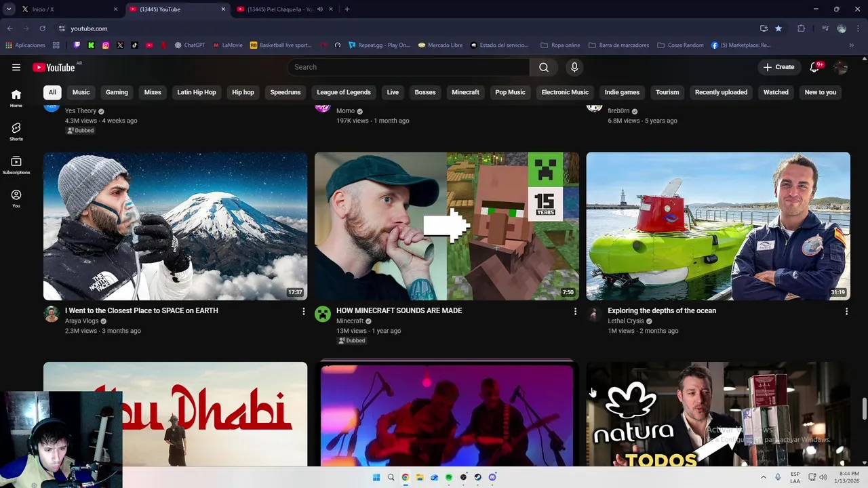Run search with the magnifier button
Image resolution: width=868 pixels, height=488 pixels.
tap(544, 67)
